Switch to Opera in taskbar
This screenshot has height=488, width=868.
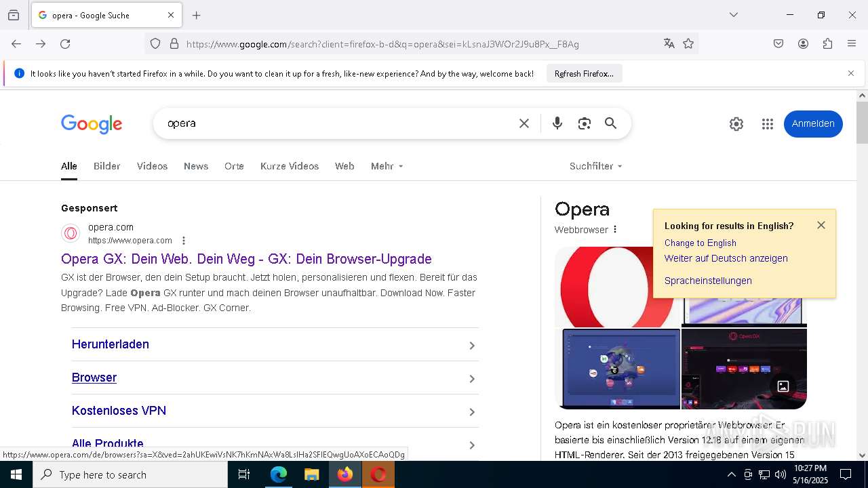378,474
